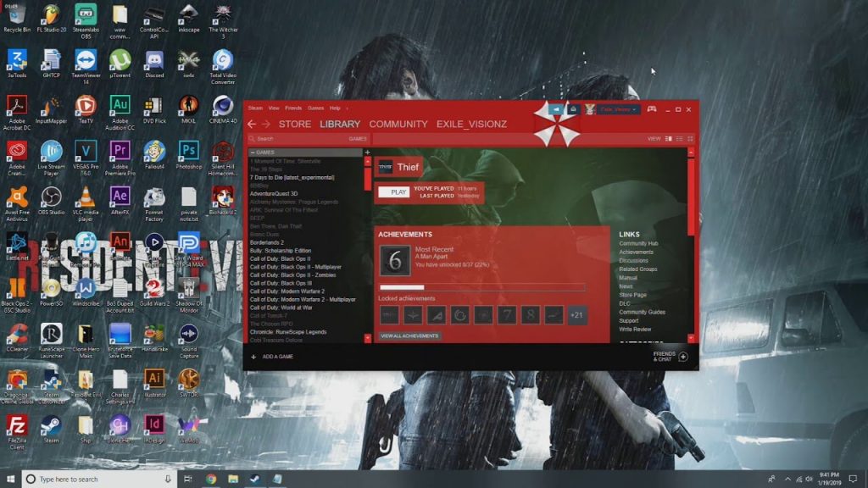
Task: Click the PLAY button for Thief
Action: coord(395,192)
